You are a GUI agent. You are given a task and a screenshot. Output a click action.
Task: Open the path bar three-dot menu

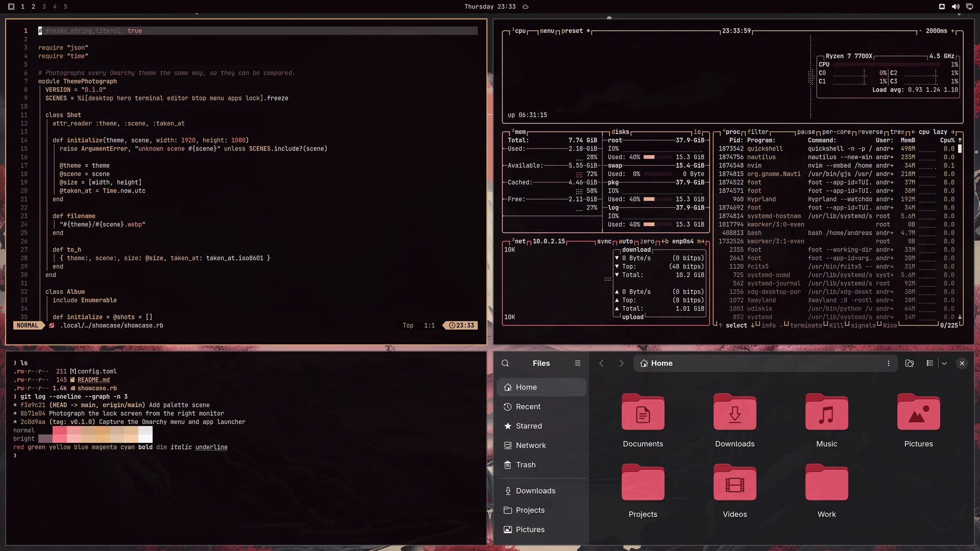889,363
